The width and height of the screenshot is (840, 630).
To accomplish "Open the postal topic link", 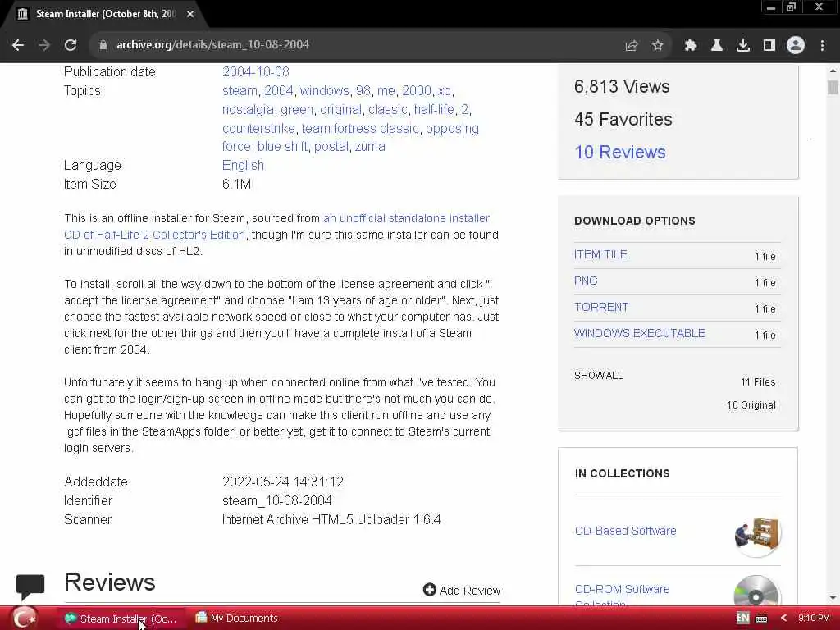I will click(331, 146).
